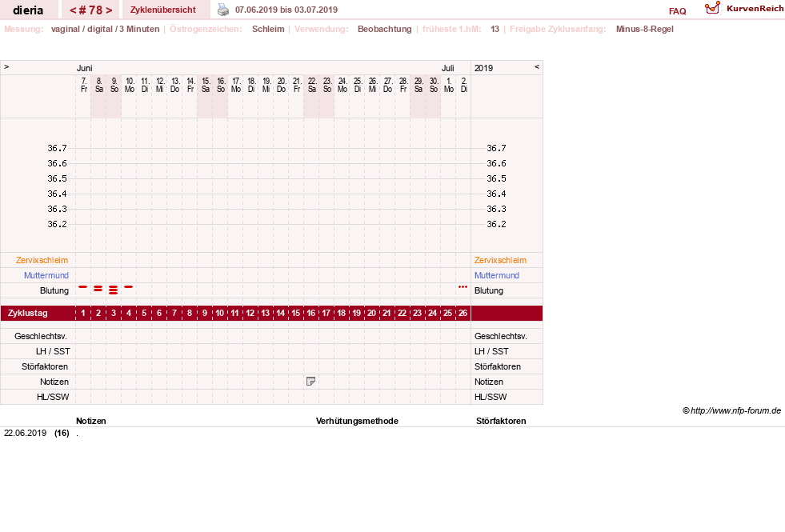Click the left 36.7 temperature label
This screenshot has width=785, height=532.
point(57,148)
